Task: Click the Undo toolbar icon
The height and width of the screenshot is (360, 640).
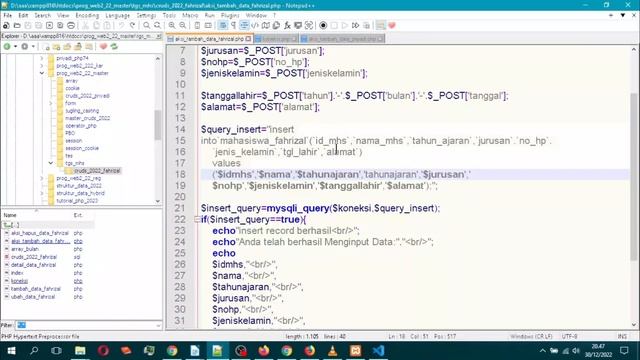Action: (x=122, y=25)
